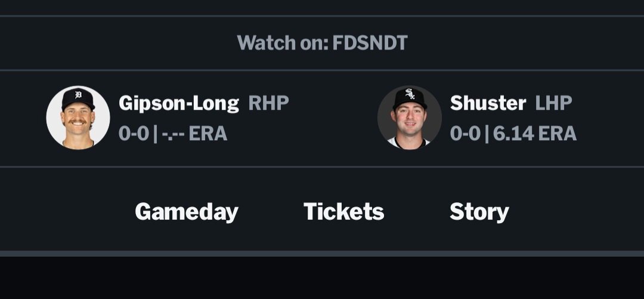Click the RHP label beside Gipson-Long
This screenshot has width=644, height=299.
click(x=268, y=103)
